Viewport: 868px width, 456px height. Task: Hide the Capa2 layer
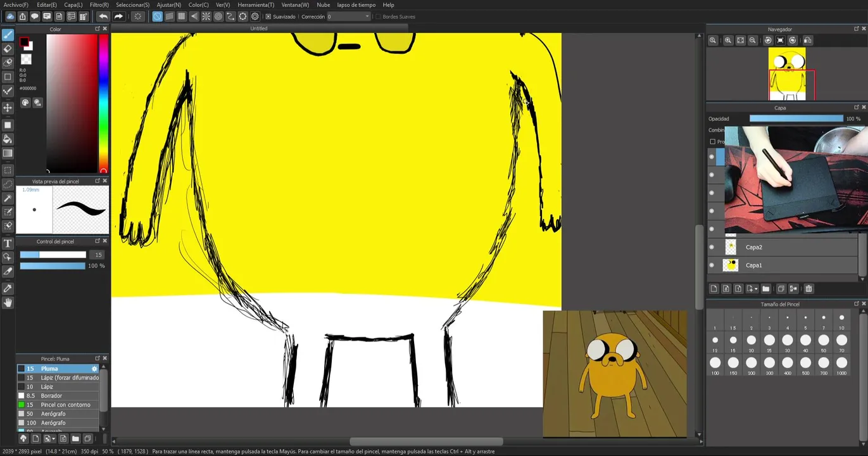pyautogui.click(x=712, y=248)
